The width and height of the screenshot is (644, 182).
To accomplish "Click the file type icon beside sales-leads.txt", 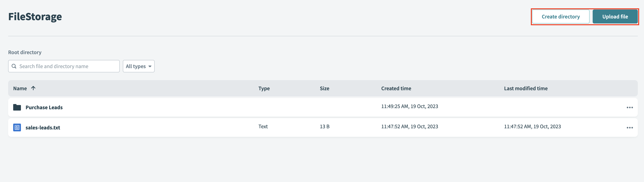I will click(17, 127).
